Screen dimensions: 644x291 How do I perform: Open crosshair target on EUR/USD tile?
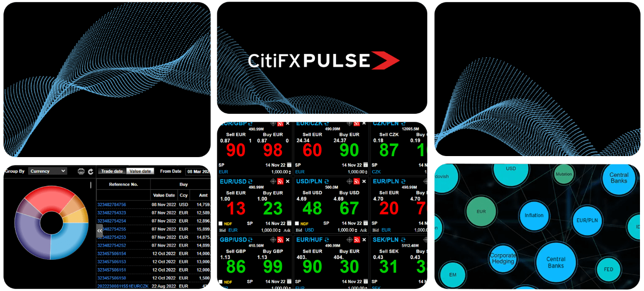(x=272, y=181)
